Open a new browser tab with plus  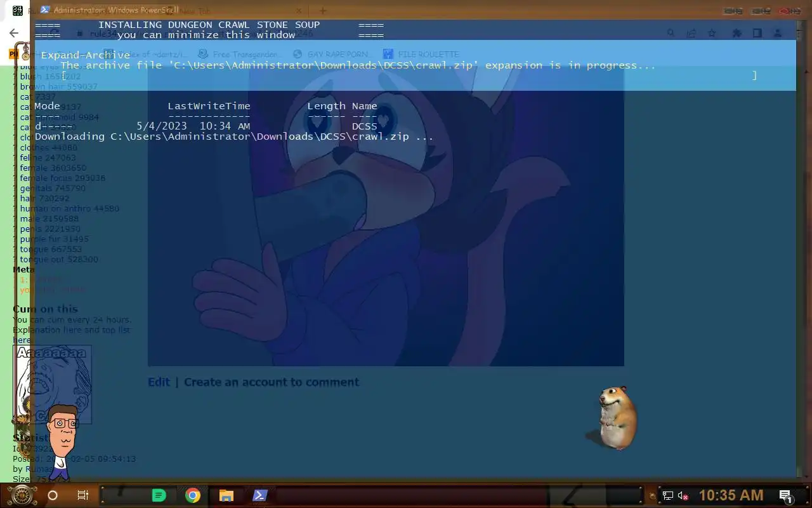[x=322, y=10]
